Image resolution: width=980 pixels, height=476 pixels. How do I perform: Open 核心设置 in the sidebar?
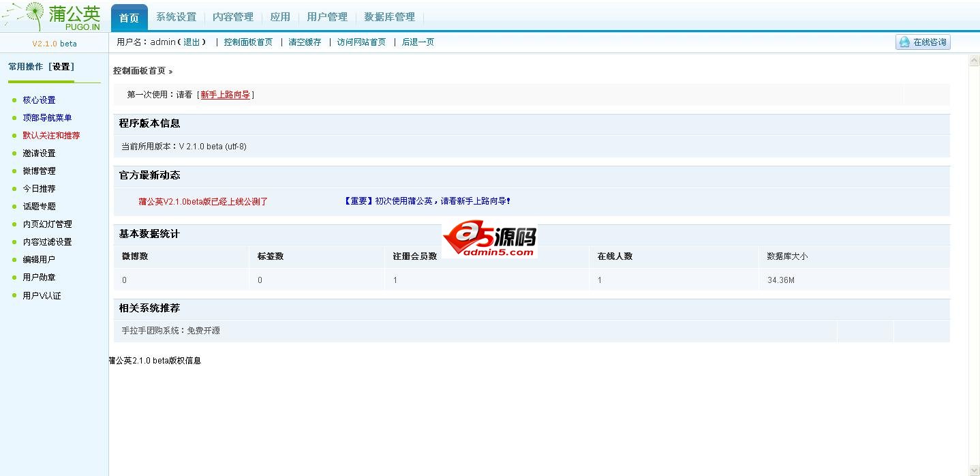pos(39,100)
